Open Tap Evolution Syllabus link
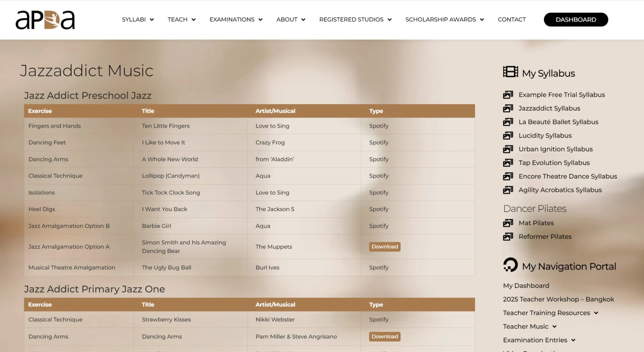This screenshot has height=352, width=644. [554, 163]
